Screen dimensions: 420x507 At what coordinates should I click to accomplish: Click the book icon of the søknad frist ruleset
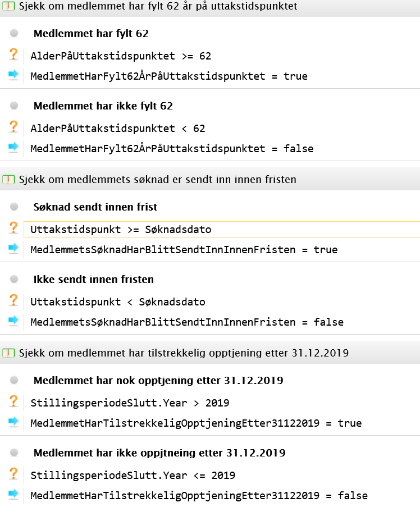point(8,180)
